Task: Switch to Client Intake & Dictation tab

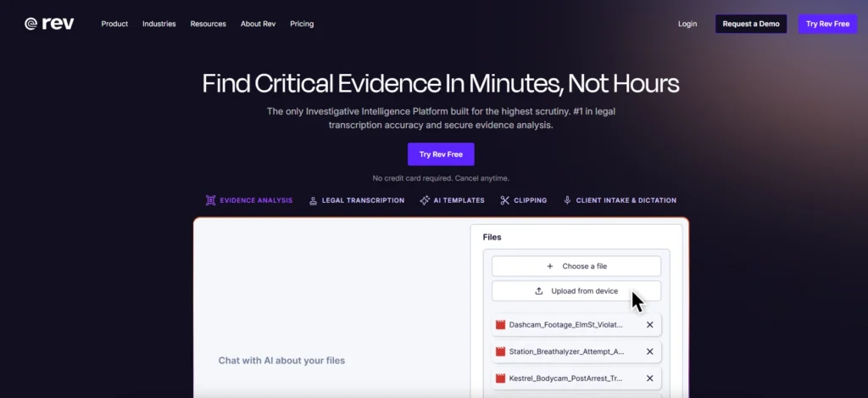Action: click(620, 200)
